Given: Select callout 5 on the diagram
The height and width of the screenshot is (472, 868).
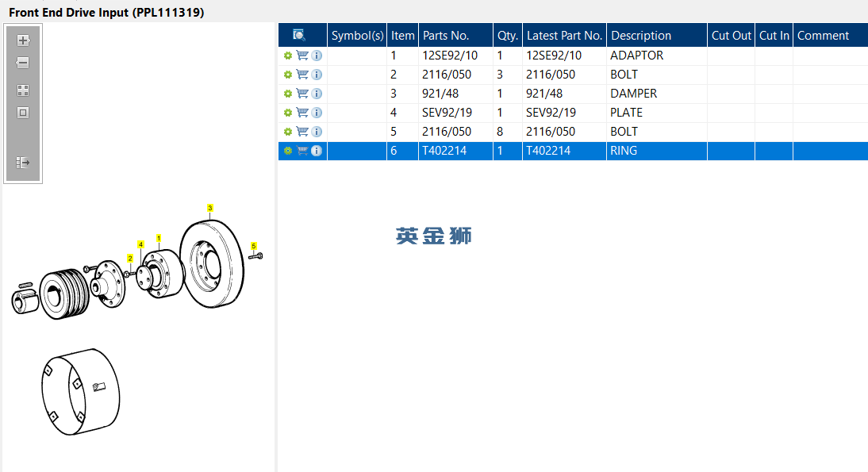Looking at the screenshot, I should pos(254,246).
